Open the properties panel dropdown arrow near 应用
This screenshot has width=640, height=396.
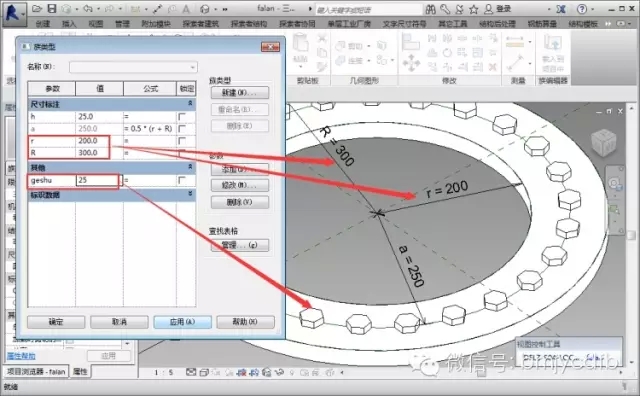(127, 344)
